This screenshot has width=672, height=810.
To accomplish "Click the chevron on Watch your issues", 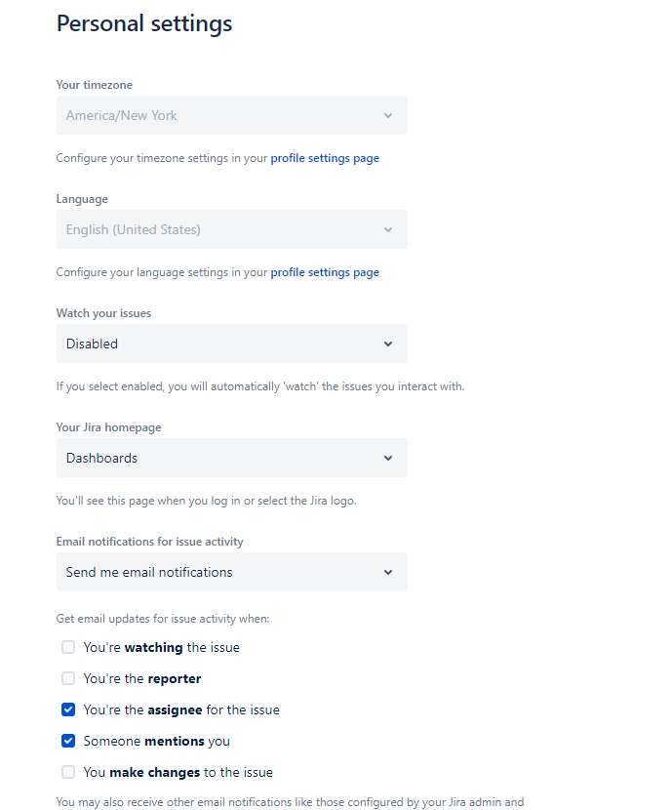I will pos(389,344).
